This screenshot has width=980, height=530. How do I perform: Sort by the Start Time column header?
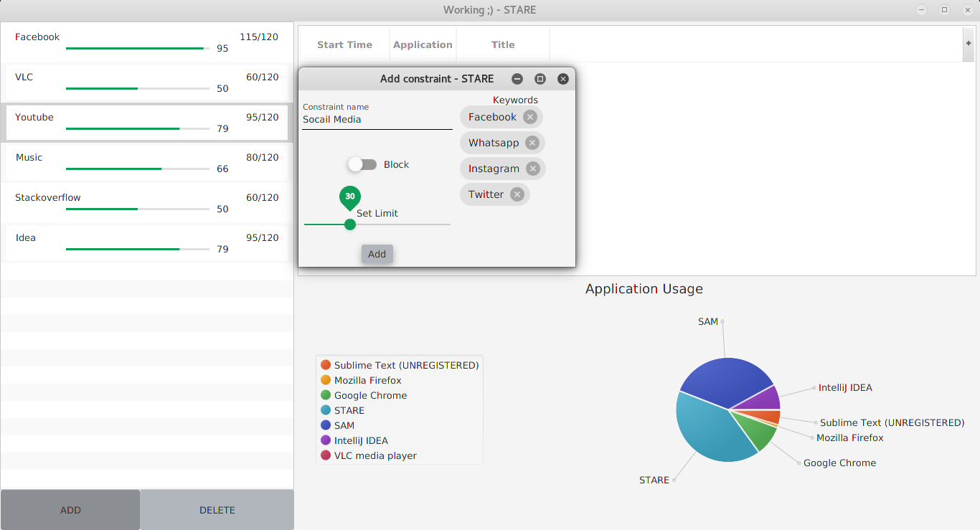pyautogui.click(x=344, y=44)
